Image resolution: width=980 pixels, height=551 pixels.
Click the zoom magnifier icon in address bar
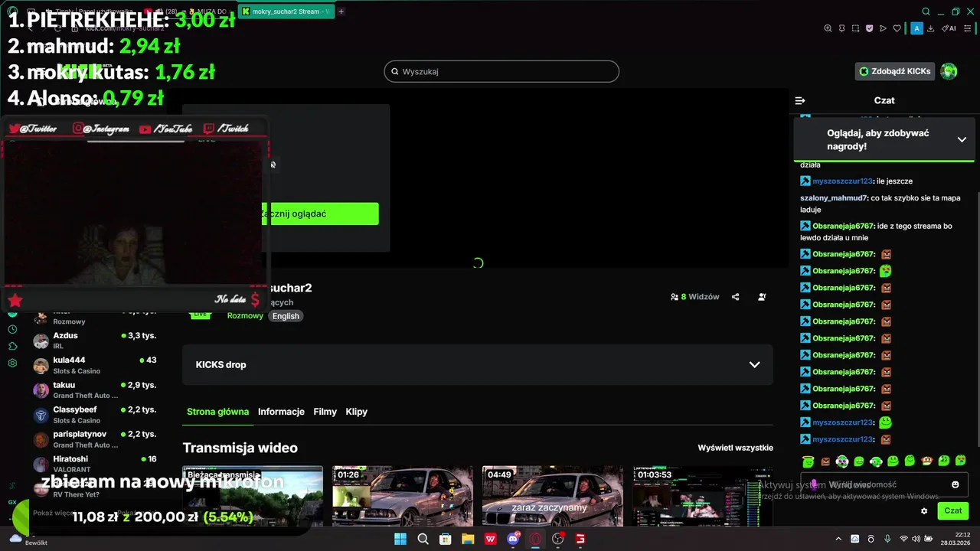(828, 28)
